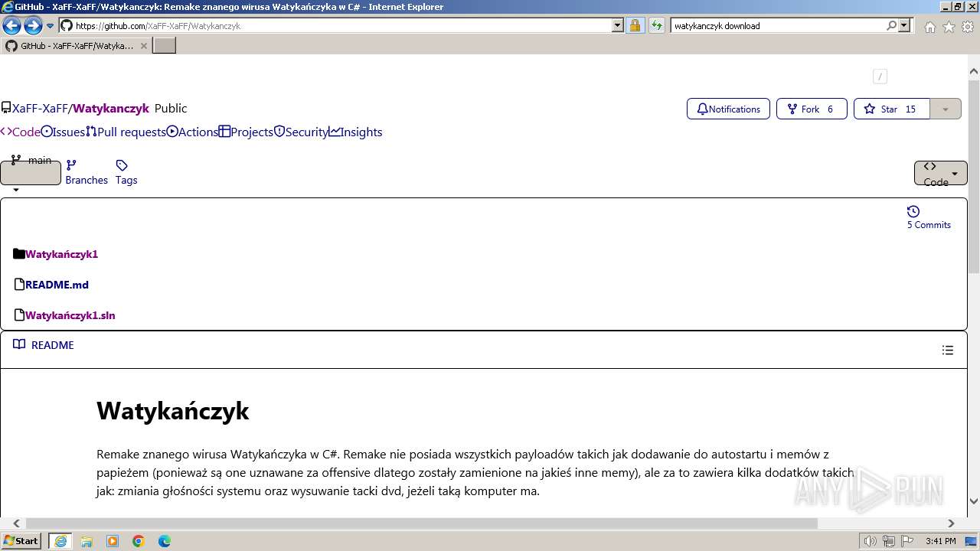
Task: Open the File Explorer taskbar icon
Action: click(x=87, y=541)
